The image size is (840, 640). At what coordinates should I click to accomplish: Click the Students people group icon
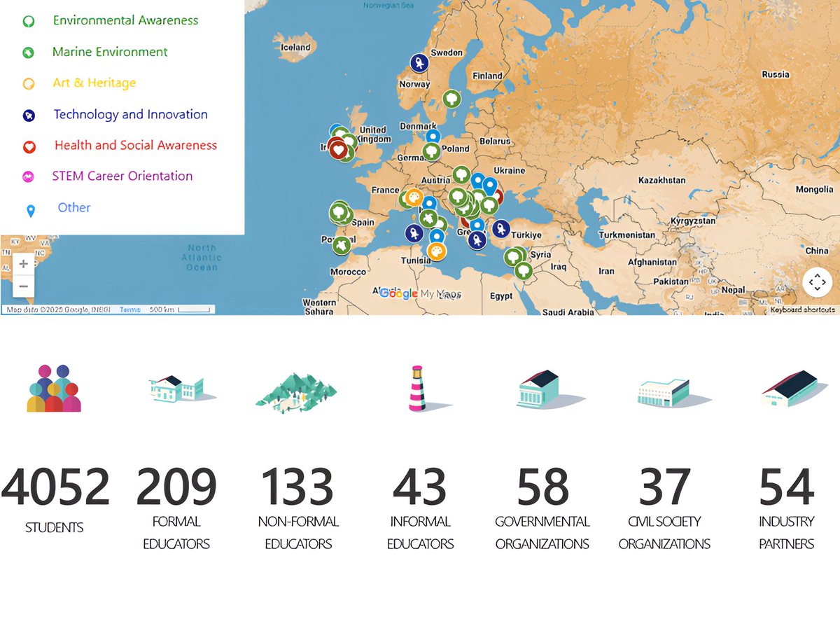(x=54, y=389)
